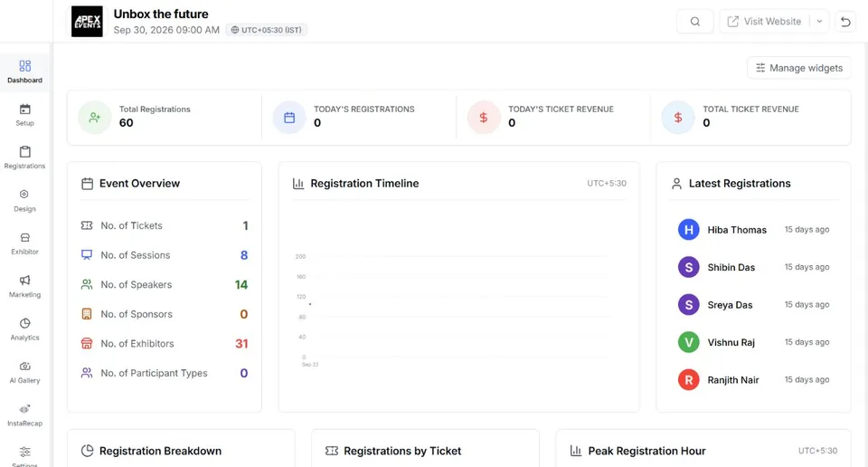Viewport: 868px width, 467px height.
Task: Click the No. of Participant Types icon
Action: point(87,373)
